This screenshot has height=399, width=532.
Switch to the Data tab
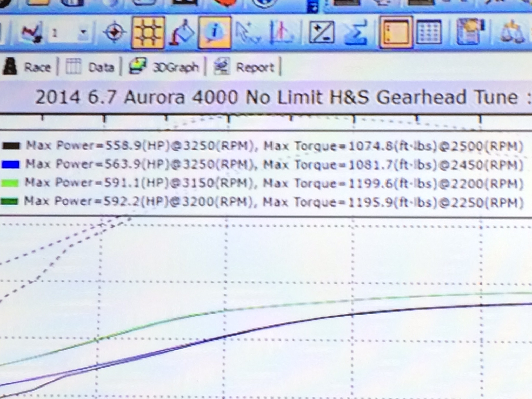pyautogui.click(x=90, y=67)
